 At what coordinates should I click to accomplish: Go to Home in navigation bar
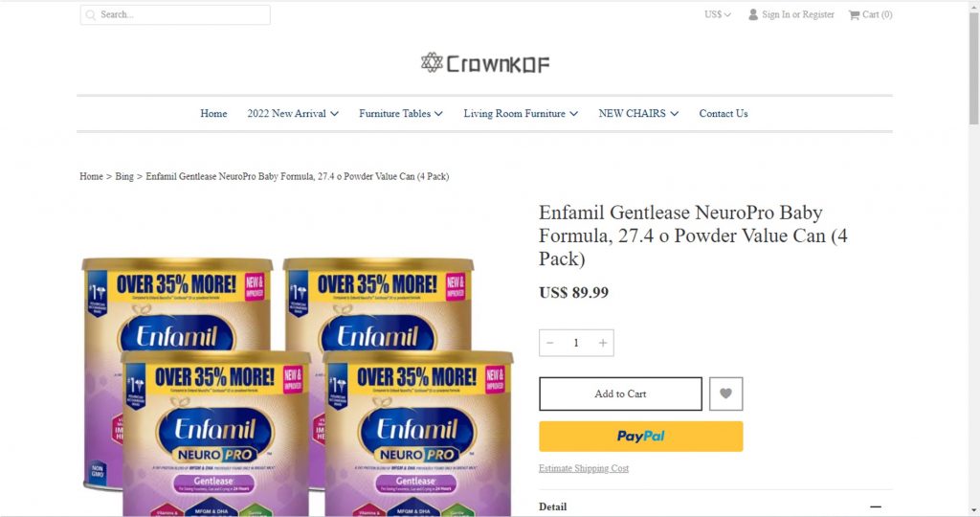[x=213, y=113]
